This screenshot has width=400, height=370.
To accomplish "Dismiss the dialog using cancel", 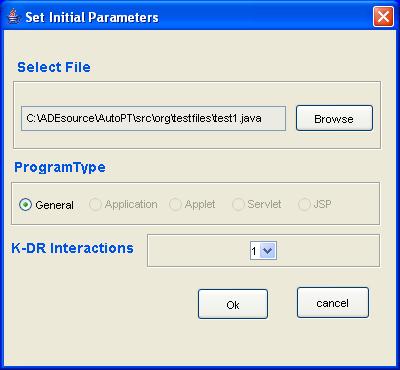I will point(333,303).
